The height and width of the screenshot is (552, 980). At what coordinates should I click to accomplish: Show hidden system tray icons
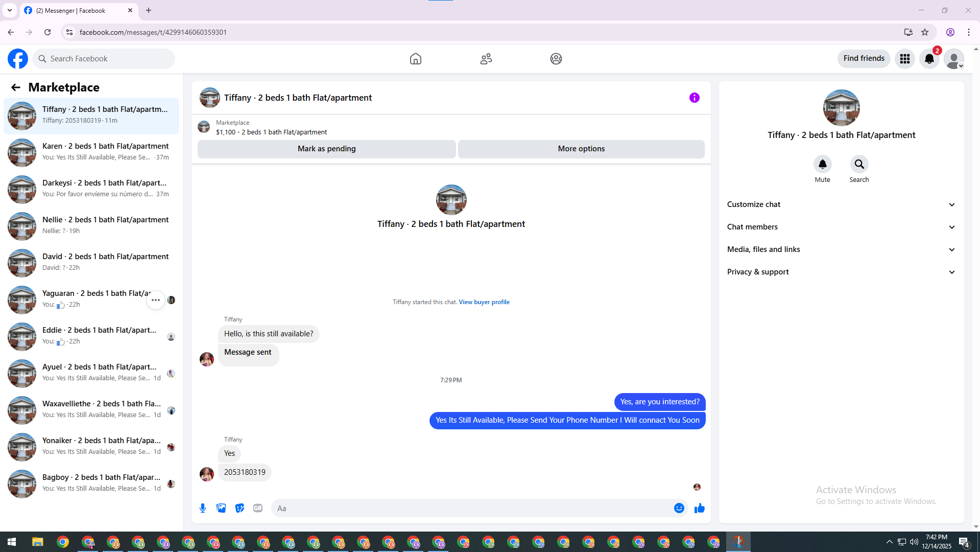pyautogui.click(x=889, y=542)
